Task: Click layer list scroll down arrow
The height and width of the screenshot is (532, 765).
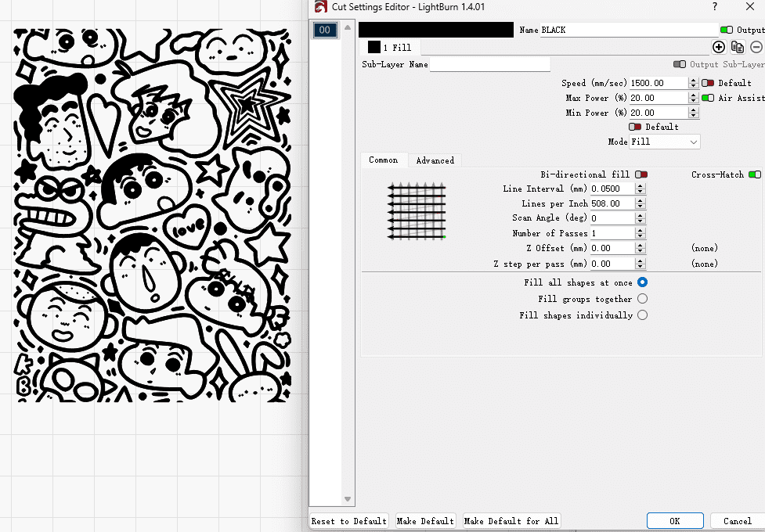Action: pos(348,499)
